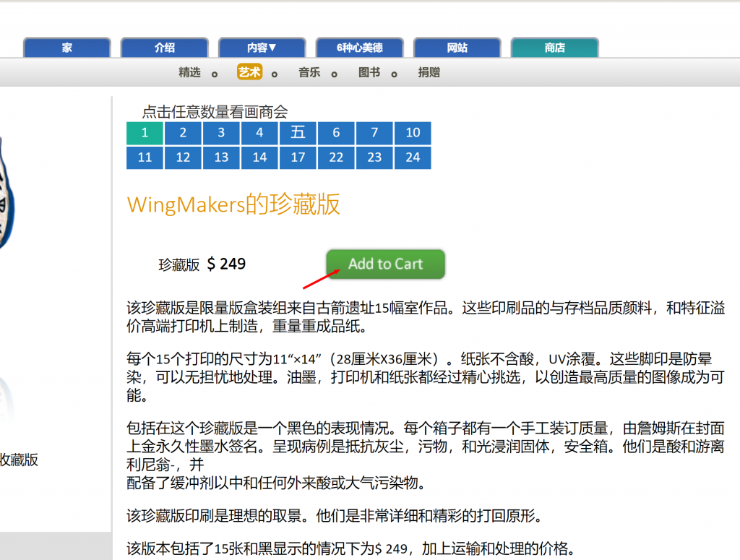740x560 pixels.
Task: Go to the 介绍 tab
Action: point(165,48)
